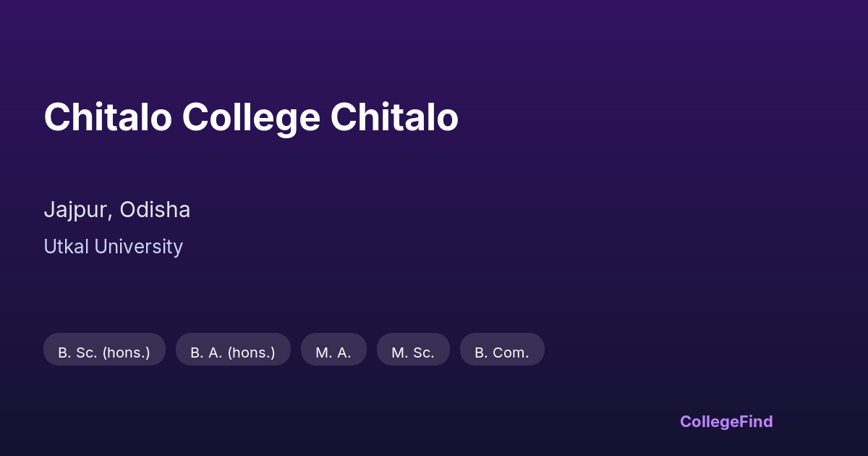This screenshot has height=456, width=868.
Task: Click the word Utkal
Action: pyautogui.click(x=66, y=247)
